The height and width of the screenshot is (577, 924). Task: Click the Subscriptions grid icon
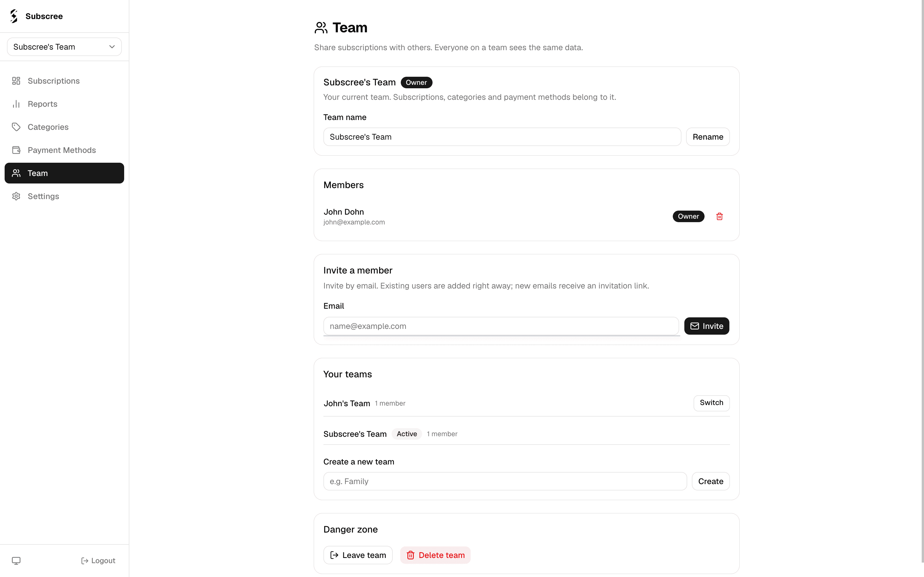pyautogui.click(x=16, y=81)
